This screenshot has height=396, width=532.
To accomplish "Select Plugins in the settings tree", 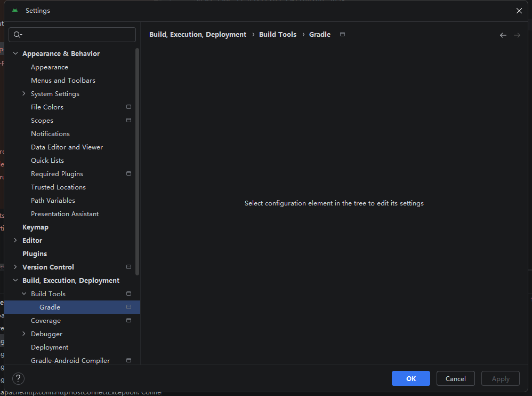I will coord(35,254).
